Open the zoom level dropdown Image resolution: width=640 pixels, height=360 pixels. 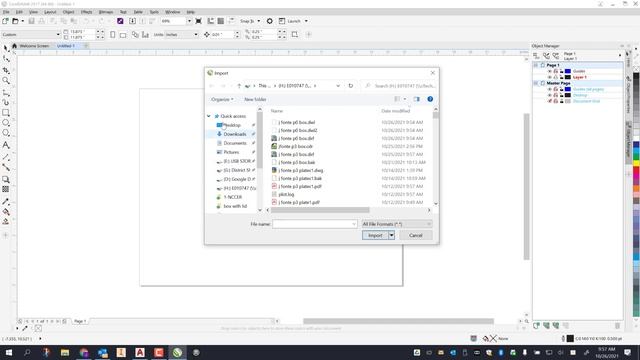point(189,21)
